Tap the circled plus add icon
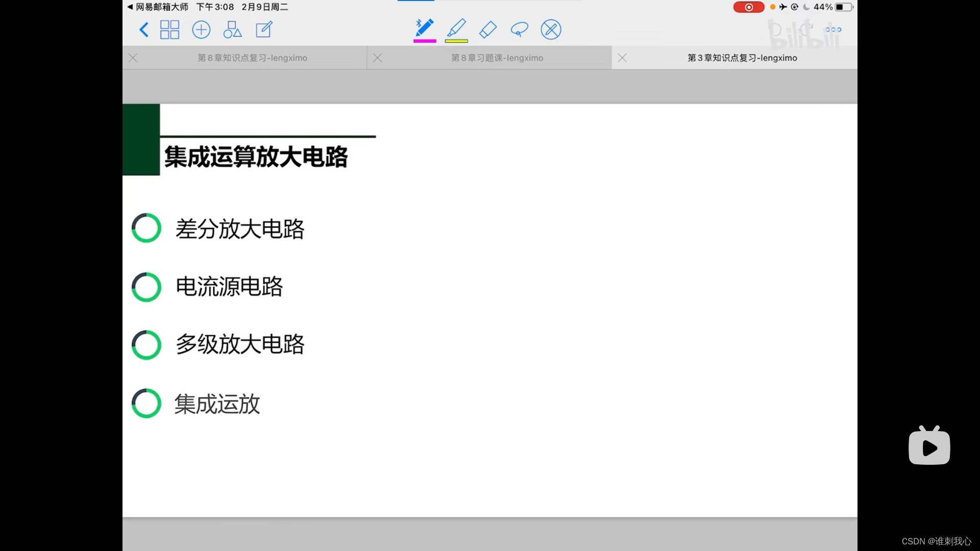This screenshot has width=980, height=551. pos(201,30)
